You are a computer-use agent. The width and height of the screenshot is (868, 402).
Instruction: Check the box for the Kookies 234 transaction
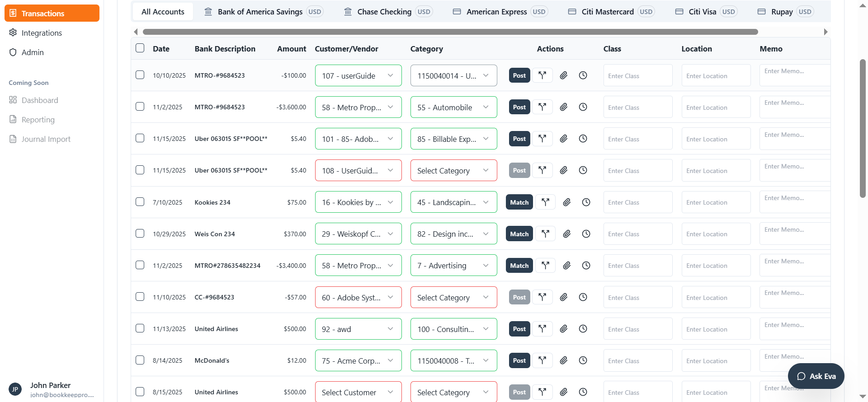point(140,202)
